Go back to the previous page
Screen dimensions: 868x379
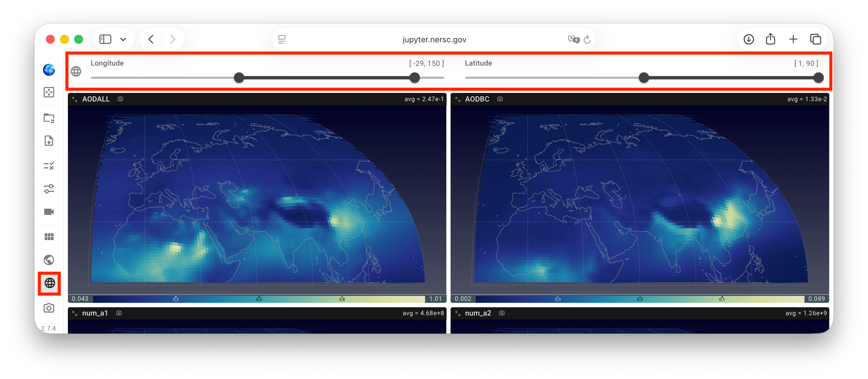[x=151, y=39]
